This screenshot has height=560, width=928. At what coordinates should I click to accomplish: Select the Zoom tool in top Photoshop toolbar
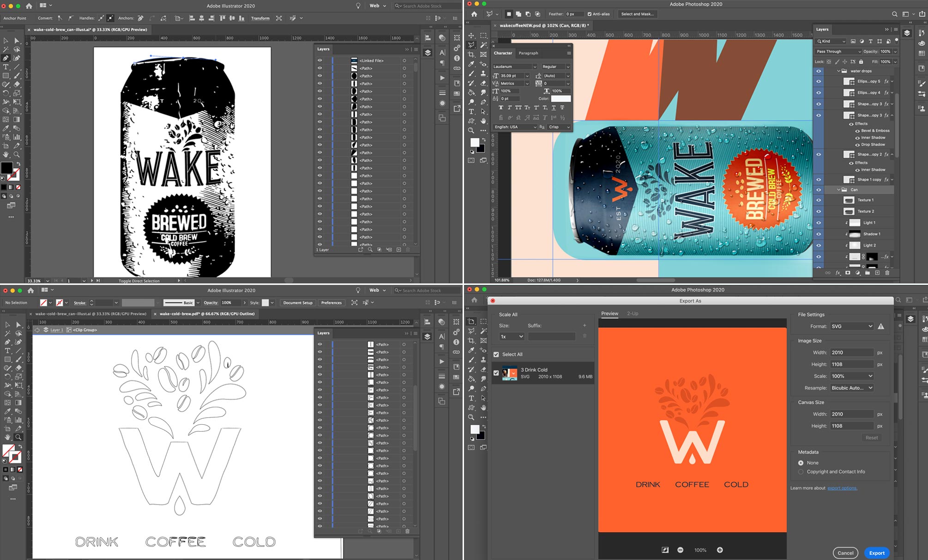471,131
